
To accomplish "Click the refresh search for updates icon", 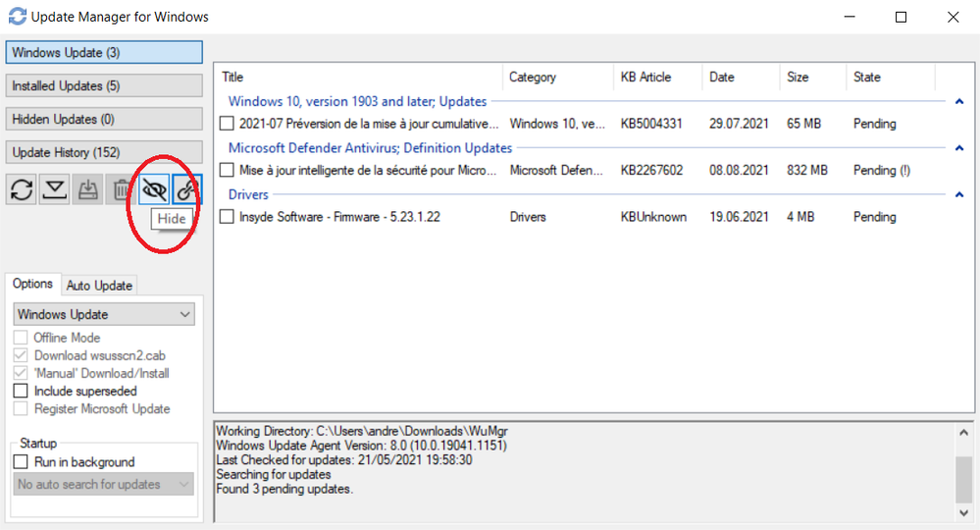I will coord(22,189).
